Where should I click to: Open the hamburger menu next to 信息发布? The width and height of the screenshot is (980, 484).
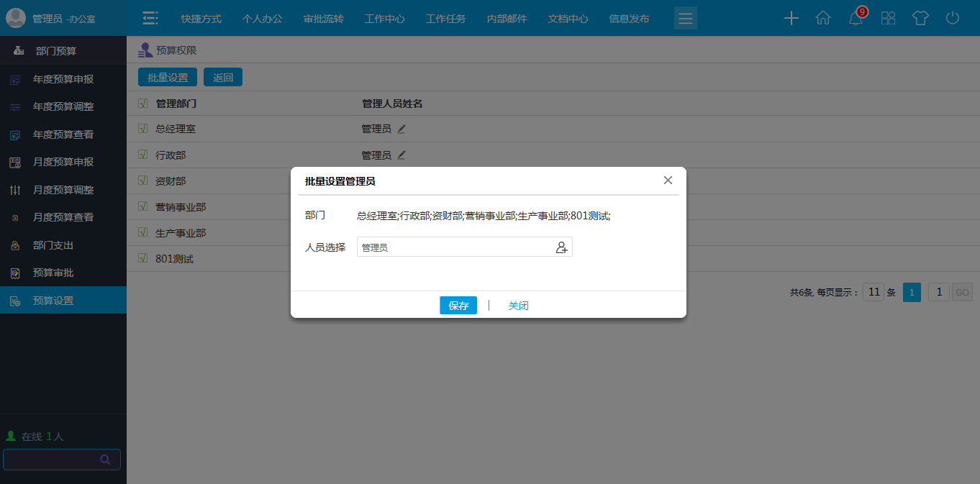tap(685, 18)
